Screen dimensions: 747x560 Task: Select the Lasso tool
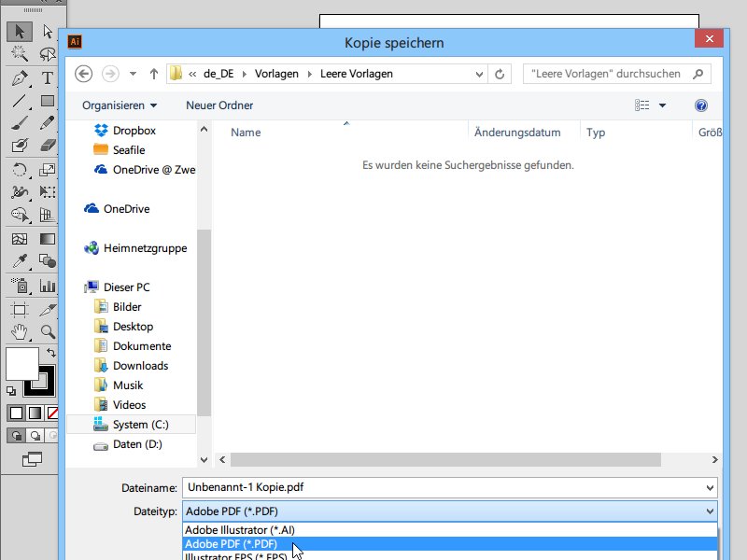(47, 54)
